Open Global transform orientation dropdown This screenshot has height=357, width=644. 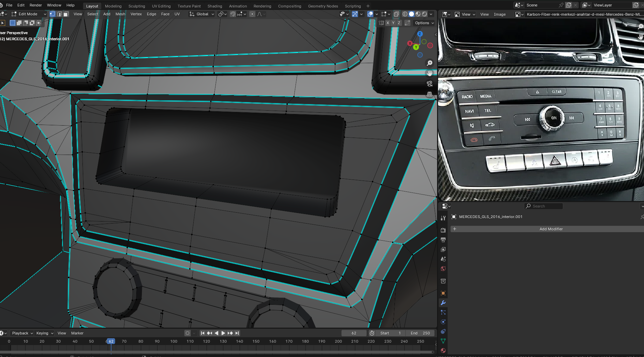coord(202,14)
